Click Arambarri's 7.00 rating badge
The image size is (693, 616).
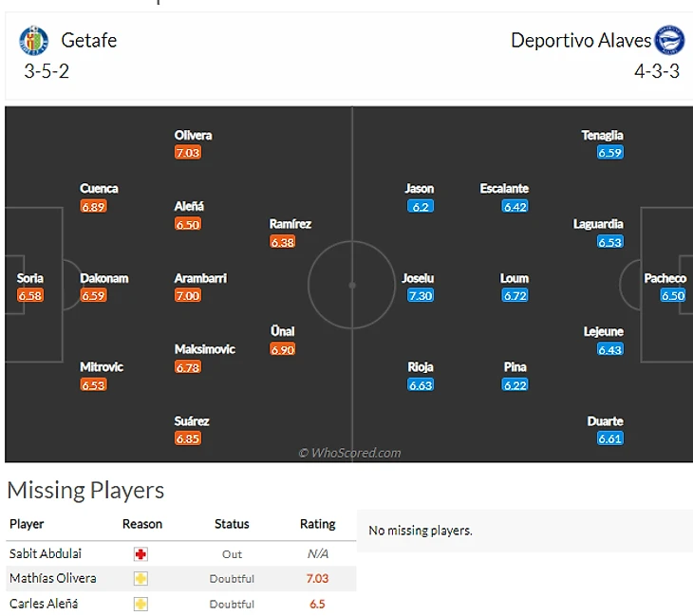pos(188,296)
